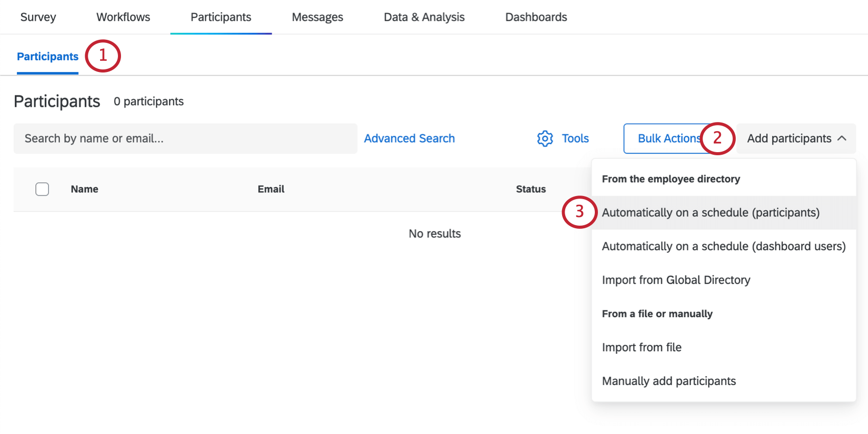Viewport: 868px width, 434px height.
Task: Choose Automatically on a schedule (participants)
Action: point(710,213)
